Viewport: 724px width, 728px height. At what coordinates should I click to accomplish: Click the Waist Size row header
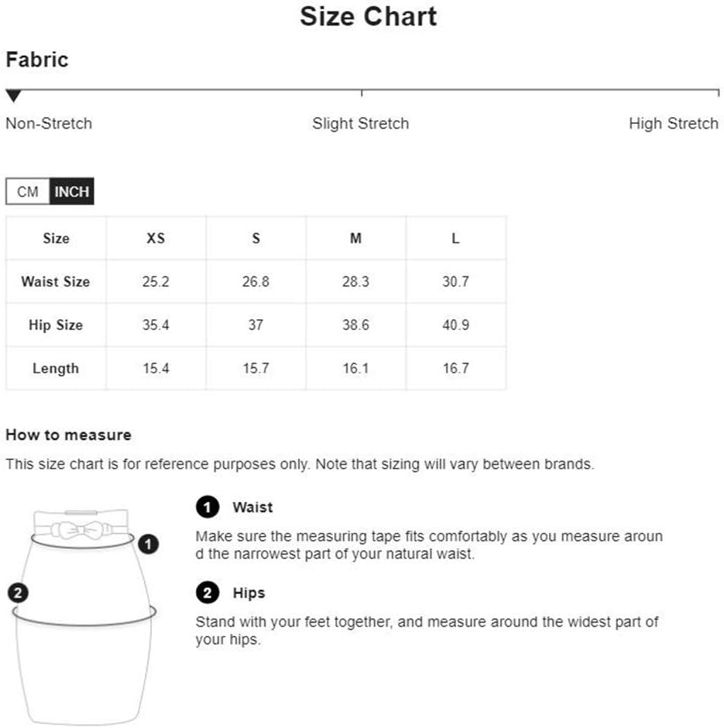pos(56,281)
